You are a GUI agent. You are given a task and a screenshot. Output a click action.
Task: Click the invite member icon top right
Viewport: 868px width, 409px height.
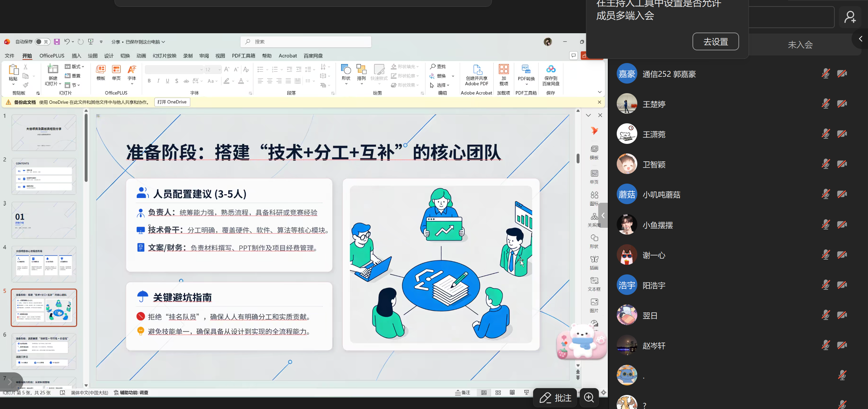pos(850,17)
